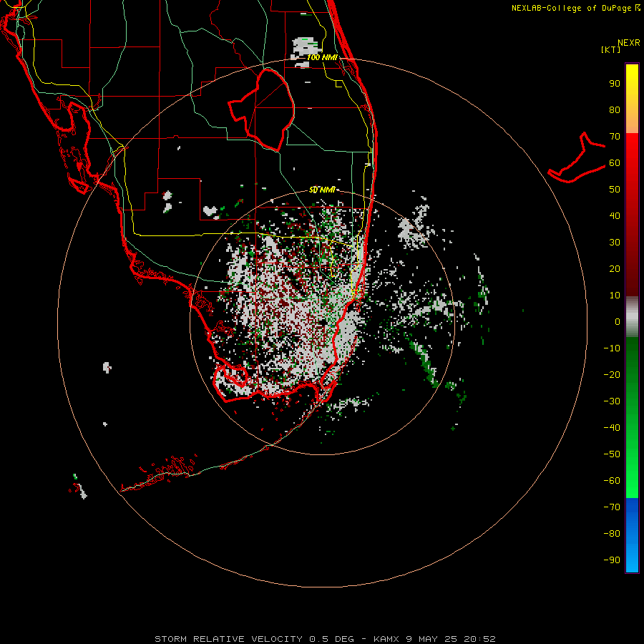Click the positive 50 scale value

tap(615, 190)
